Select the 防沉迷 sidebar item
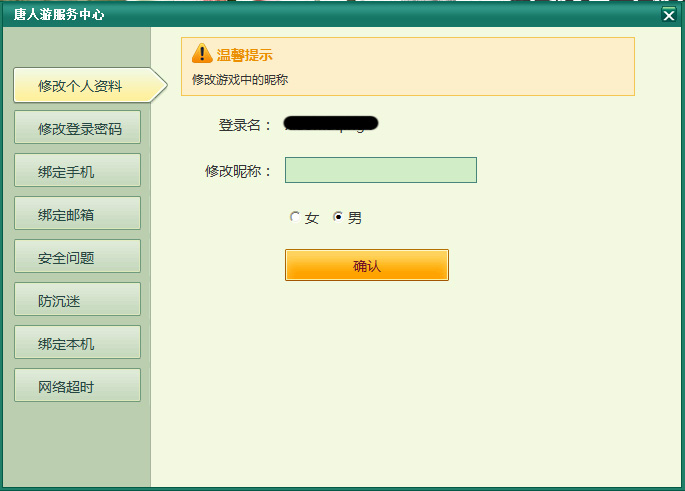This screenshot has width=685, height=491. coord(78,300)
